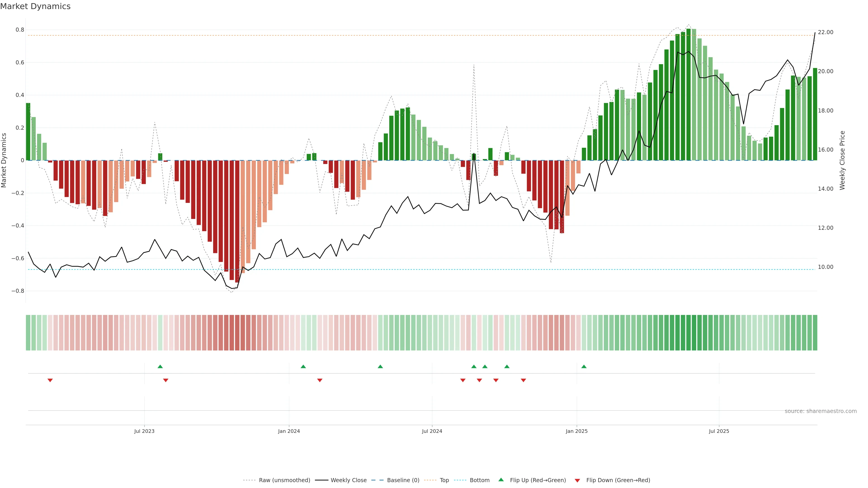Click the source: sharemaestro.com text
The width and height of the screenshot is (868, 488).
[x=821, y=411]
